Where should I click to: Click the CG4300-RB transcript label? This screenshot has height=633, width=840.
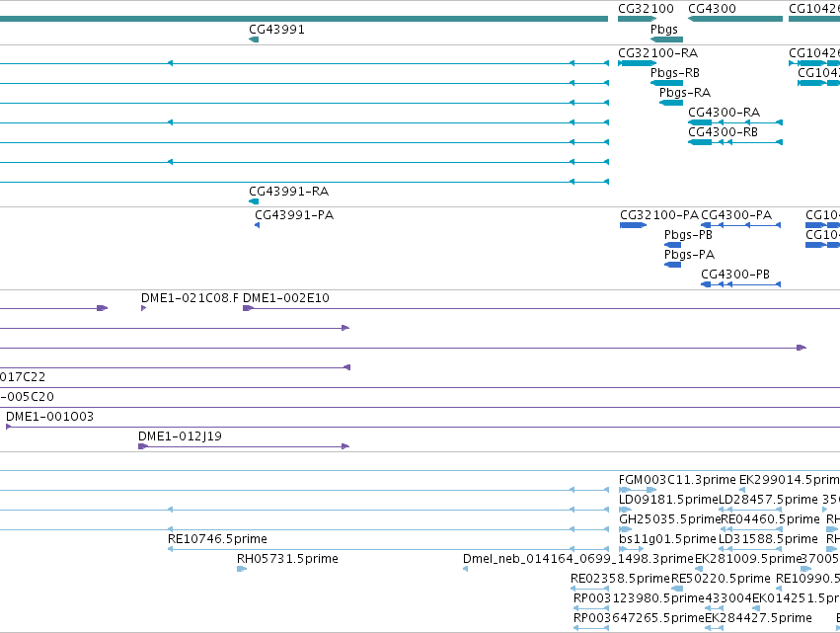tap(723, 132)
